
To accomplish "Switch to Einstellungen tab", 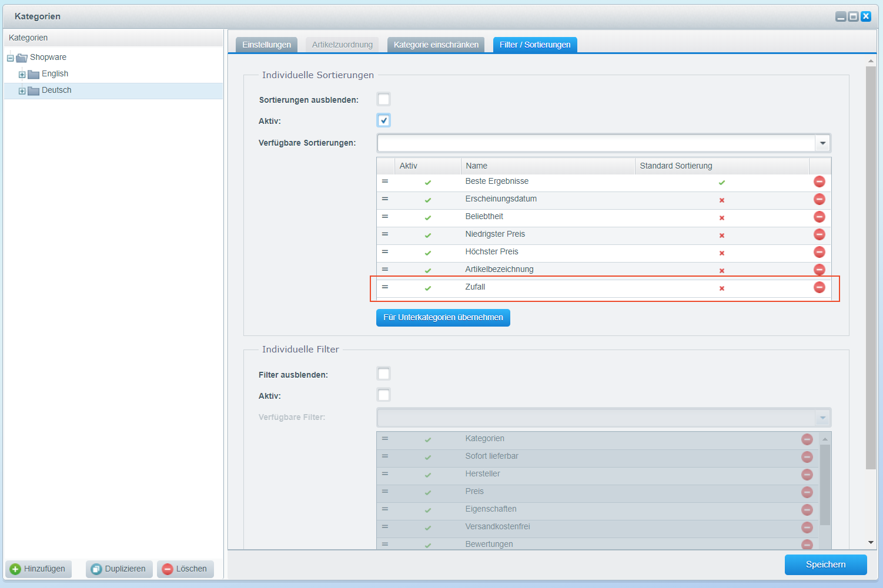I will (x=266, y=45).
